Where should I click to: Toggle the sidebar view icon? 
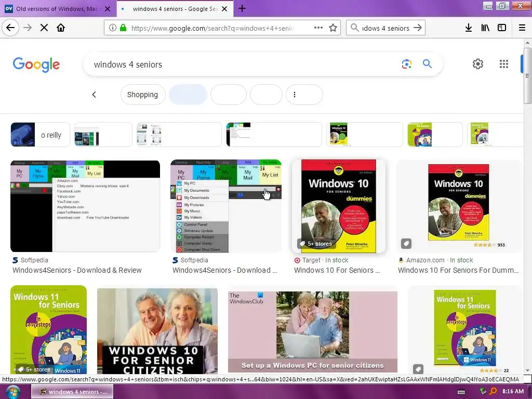(x=502, y=28)
